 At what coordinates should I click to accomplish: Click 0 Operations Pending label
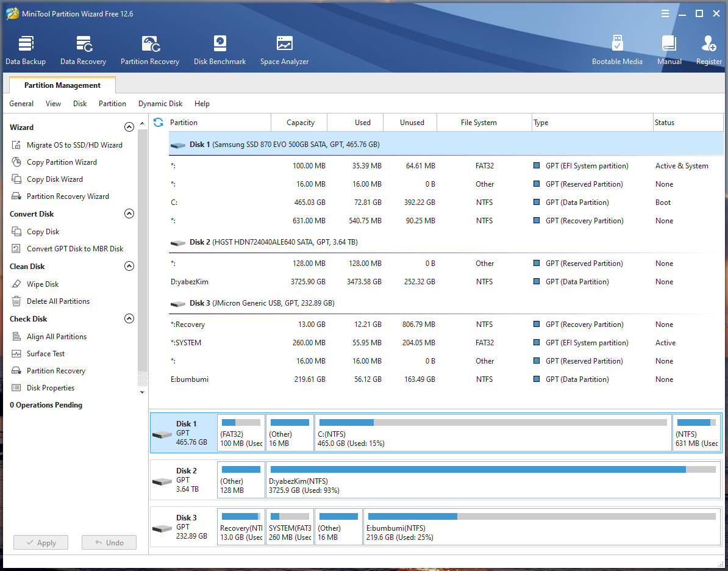pos(46,405)
